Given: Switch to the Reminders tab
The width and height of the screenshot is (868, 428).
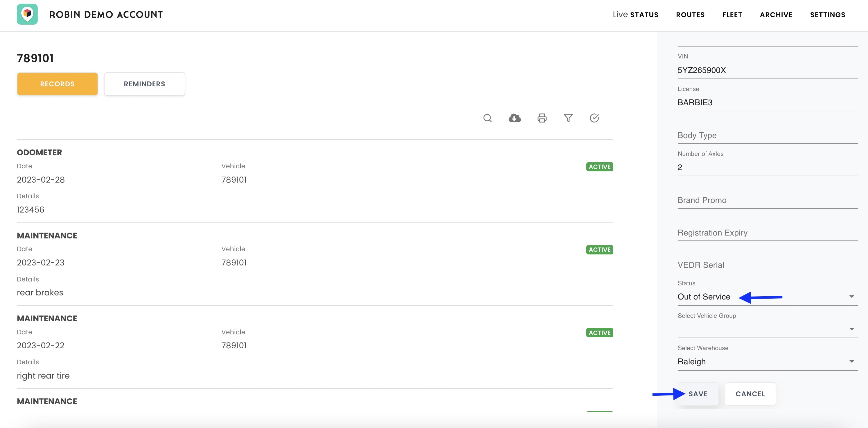Looking at the screenshot, I should tap(144, 84).
